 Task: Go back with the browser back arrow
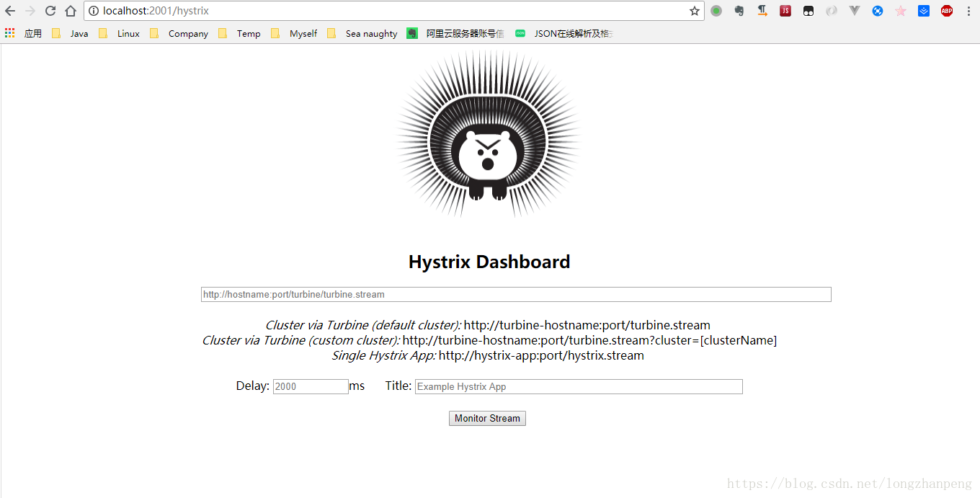pos(10,11)
